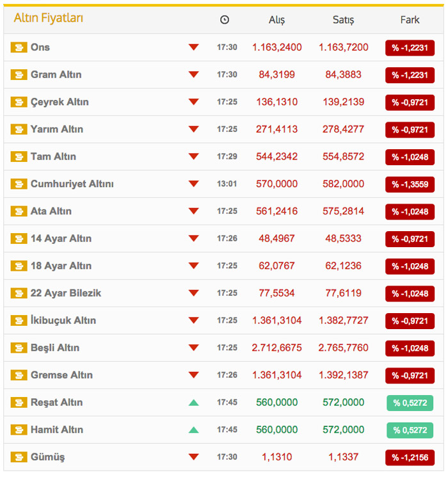Open the Yarım Altın link
The width and height of the screenshot is (448, 477).
click(57, 129)
